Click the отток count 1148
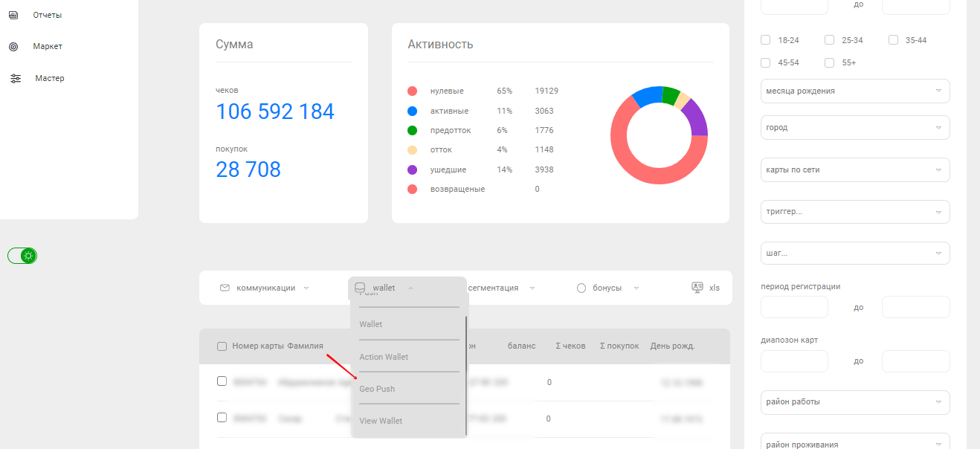The height and width of the screenshot is (449, 980). point(544,149)
